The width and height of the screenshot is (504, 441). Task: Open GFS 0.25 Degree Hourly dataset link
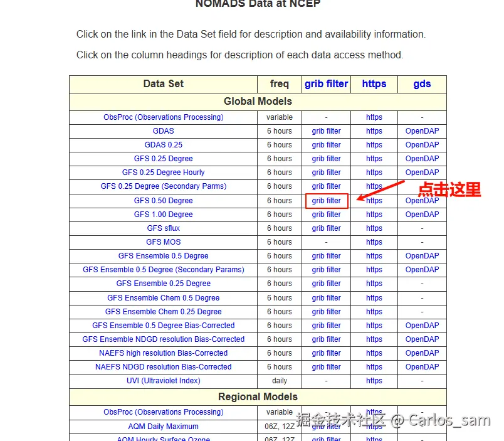pos(163,173)
